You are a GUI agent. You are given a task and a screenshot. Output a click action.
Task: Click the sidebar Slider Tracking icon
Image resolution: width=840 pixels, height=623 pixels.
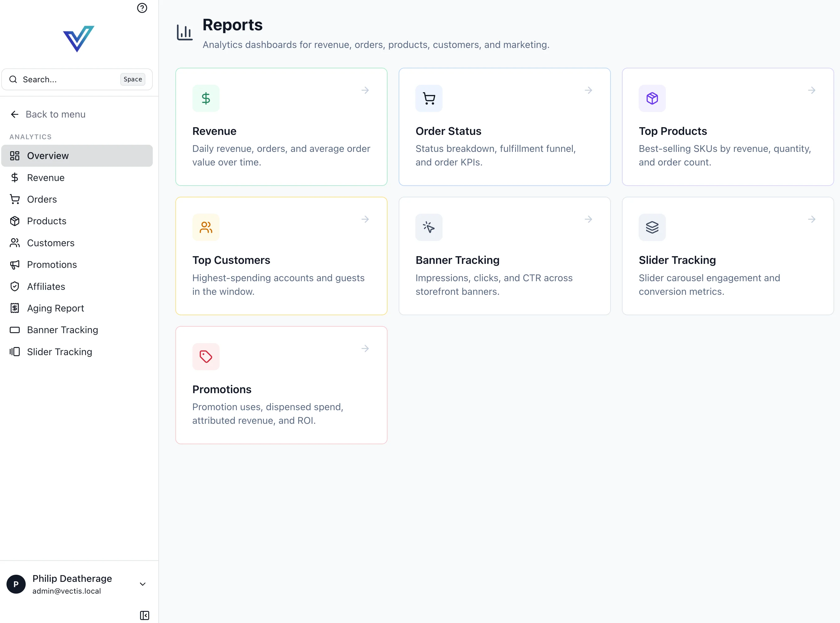(x=15, y=352)
